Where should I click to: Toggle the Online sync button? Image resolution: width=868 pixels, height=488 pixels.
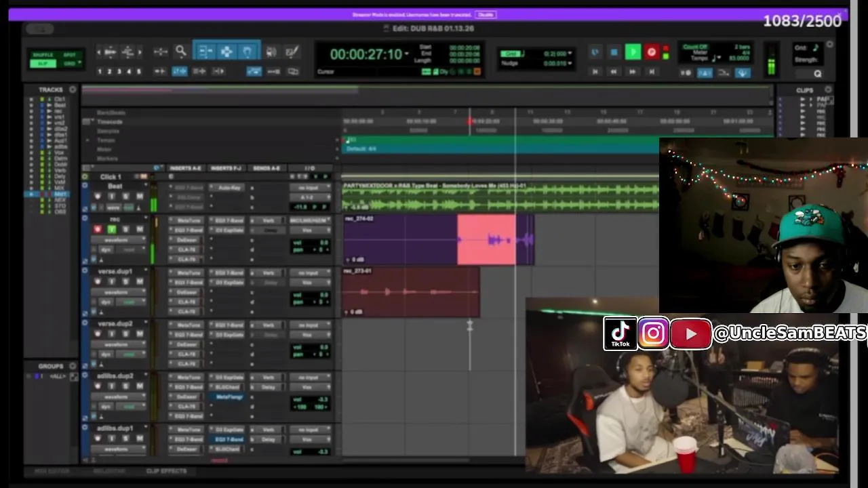pyautogui.click(x=595, y=52)
